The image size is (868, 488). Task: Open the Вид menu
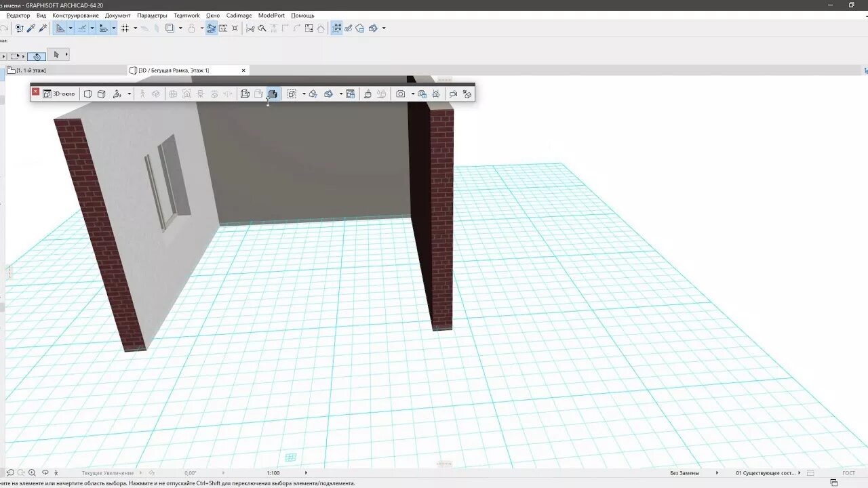click(41, 15)
